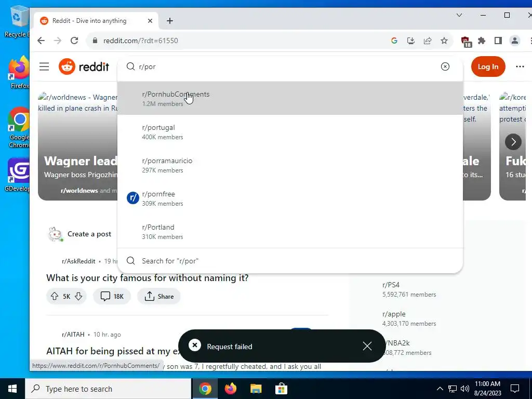Open the Extensions puzzle-piece menu
Screen dimensions: 532x399
(482, 41)
